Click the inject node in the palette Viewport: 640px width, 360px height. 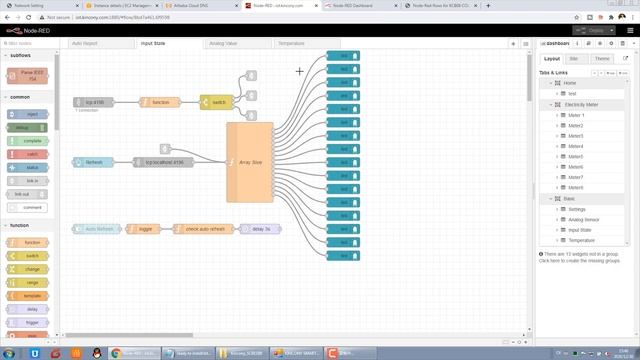pos(28,114)
